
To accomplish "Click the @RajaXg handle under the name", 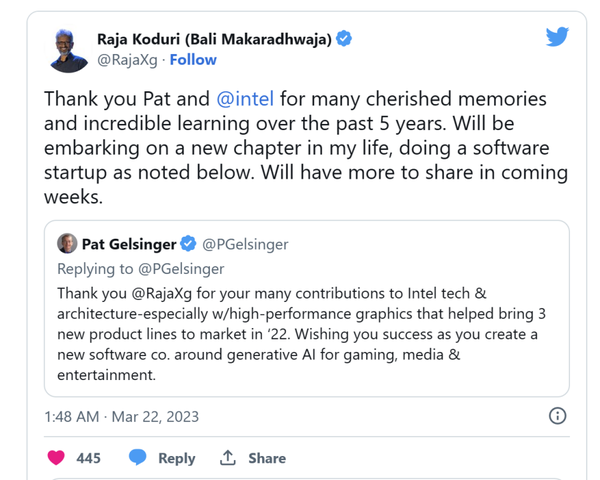I will (128, 60).
